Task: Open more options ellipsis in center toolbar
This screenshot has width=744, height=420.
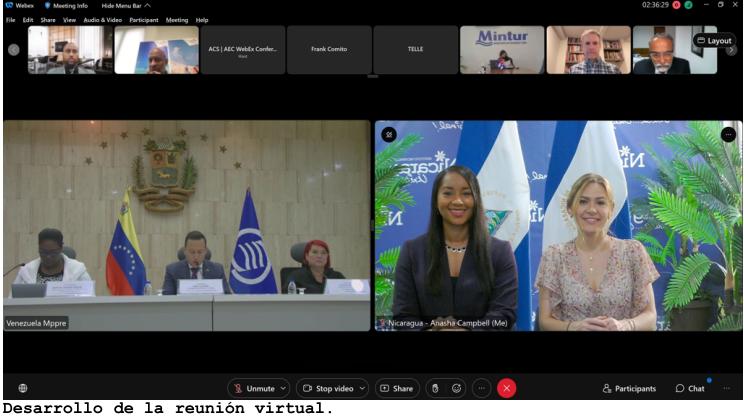Action: click(x=482, y=388)
